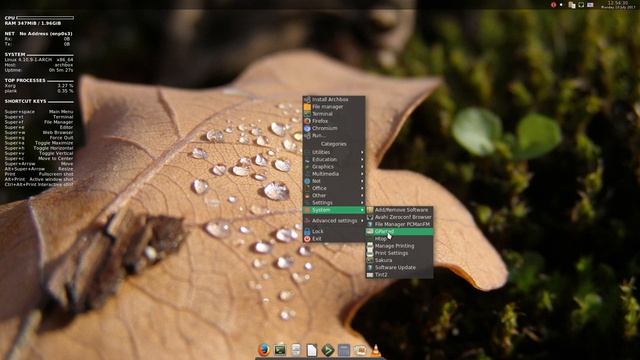Expand the Utilities submenu arrow
The height and width of the screenshot is (360, 640).
point(362,152)
